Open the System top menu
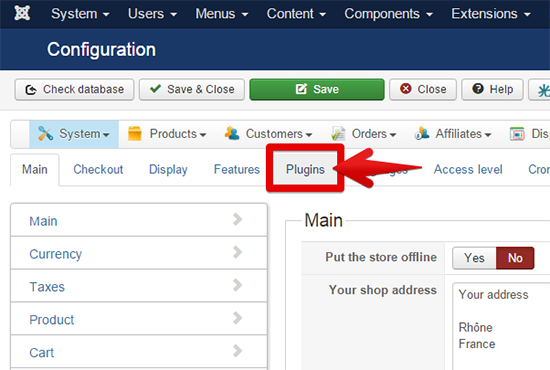This screenshot has height=370, width=550. (80, 14)
